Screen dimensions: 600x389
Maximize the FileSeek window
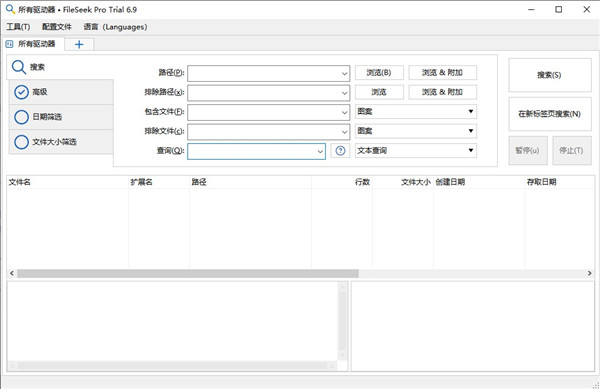pos(559,10)
